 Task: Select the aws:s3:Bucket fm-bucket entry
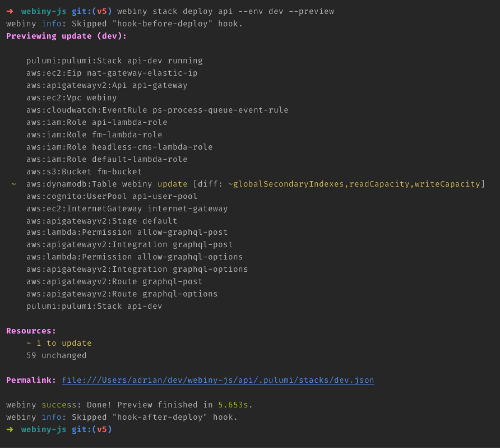coord(84,172)
